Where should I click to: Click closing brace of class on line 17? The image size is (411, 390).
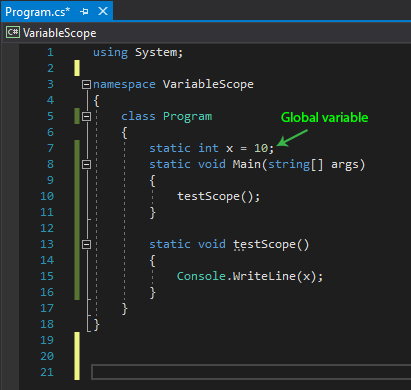[124, 309]
